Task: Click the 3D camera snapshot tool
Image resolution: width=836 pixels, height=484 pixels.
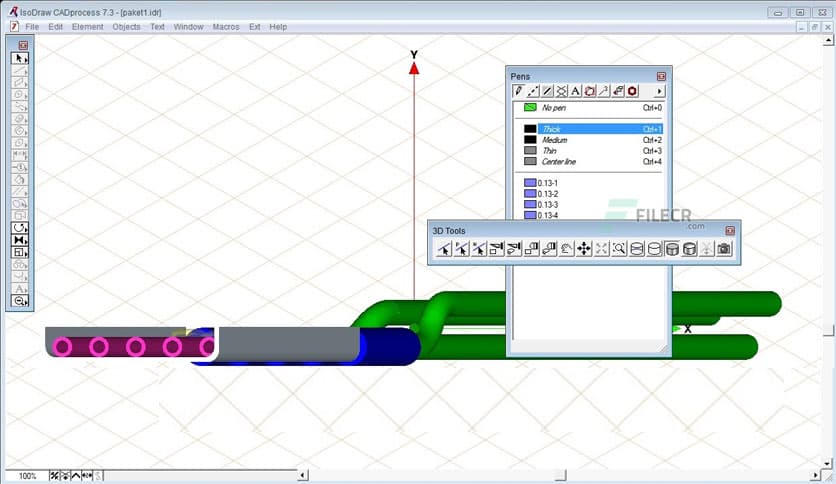Action: pyautogui.click(x=724, y=248)
